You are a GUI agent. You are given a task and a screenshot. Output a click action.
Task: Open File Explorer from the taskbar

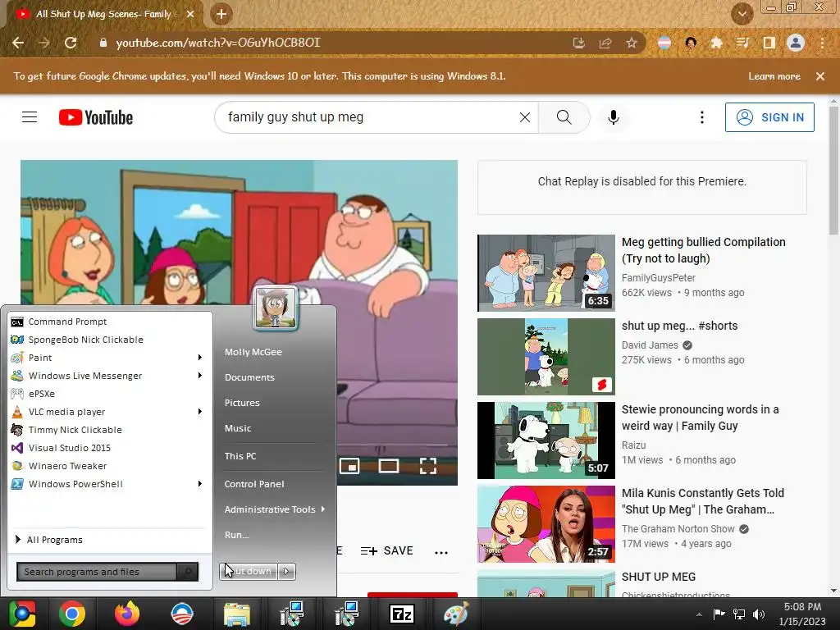pos(236,614)
